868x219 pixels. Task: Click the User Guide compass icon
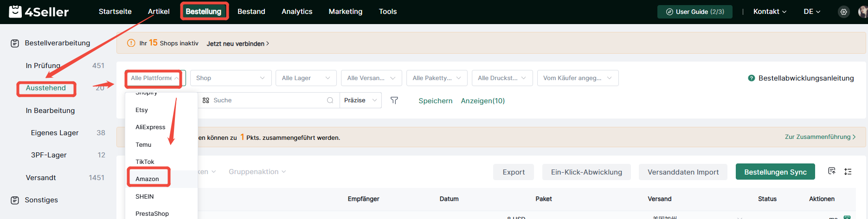[x=669, y=12]
